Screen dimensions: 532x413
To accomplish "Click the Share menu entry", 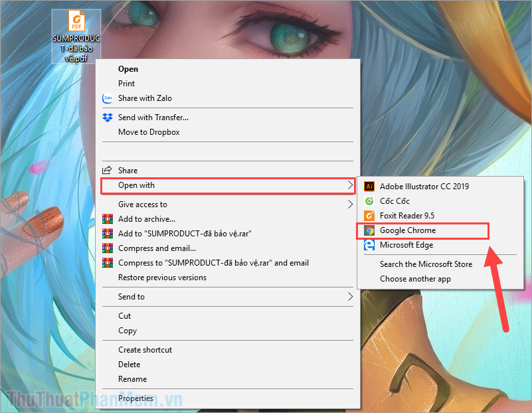I will click(x=228, y=170).
